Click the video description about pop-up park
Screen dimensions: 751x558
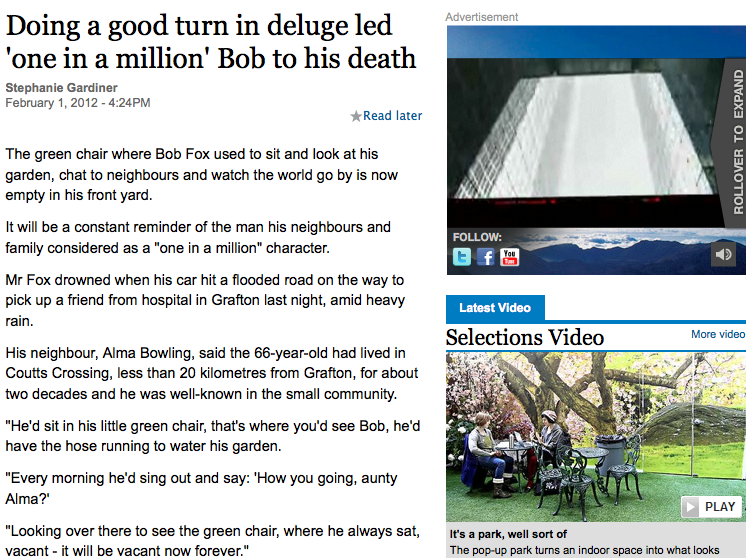[x=584, y=550]
